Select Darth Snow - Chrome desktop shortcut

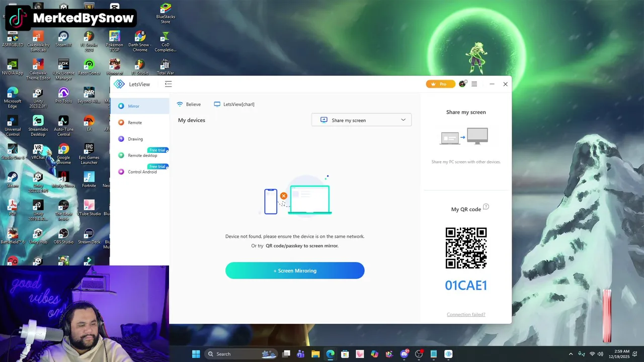tap(140, 42)
